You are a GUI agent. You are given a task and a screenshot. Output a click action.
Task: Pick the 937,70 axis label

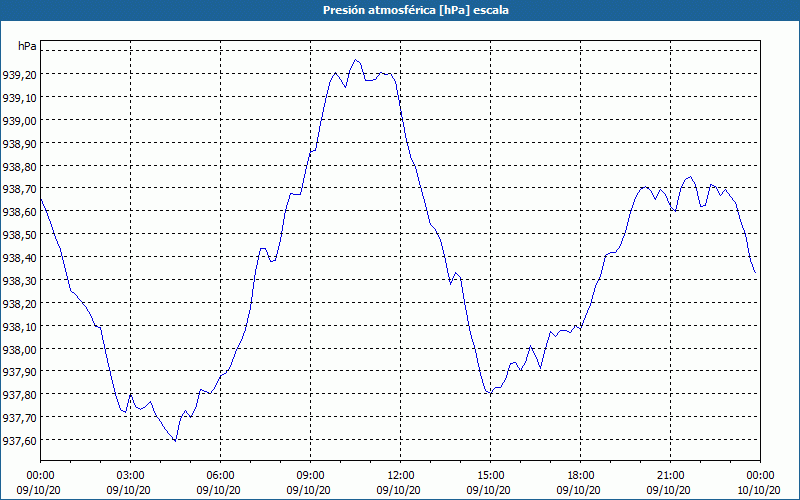point(19,418)
